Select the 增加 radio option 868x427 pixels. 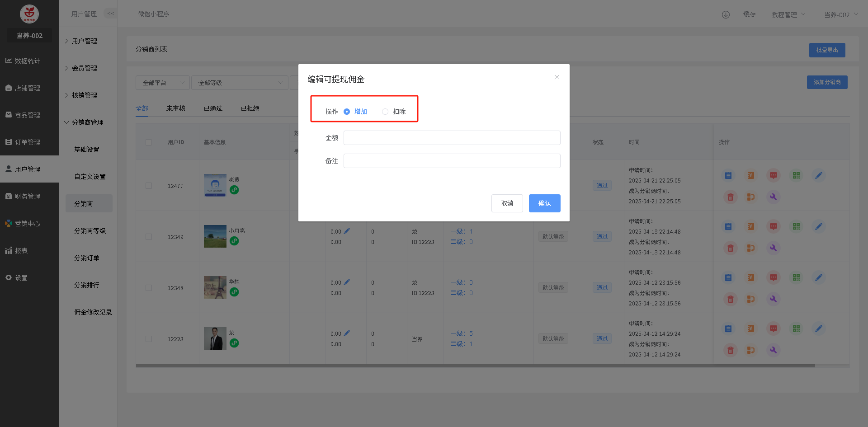click(x=347, y=112)
